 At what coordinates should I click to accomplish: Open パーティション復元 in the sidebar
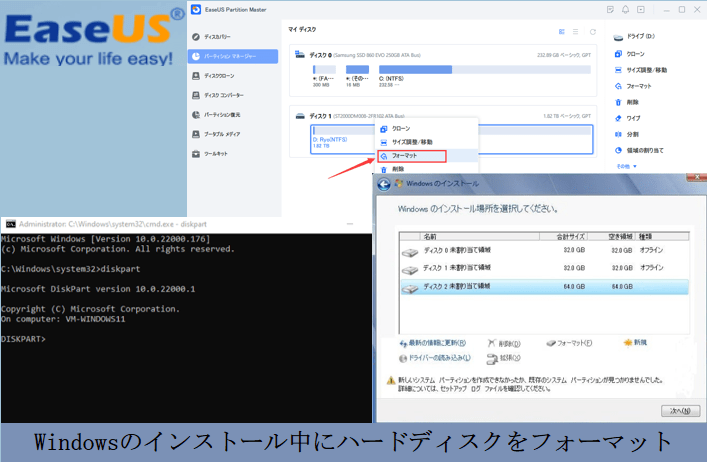[x=216, y=114]
